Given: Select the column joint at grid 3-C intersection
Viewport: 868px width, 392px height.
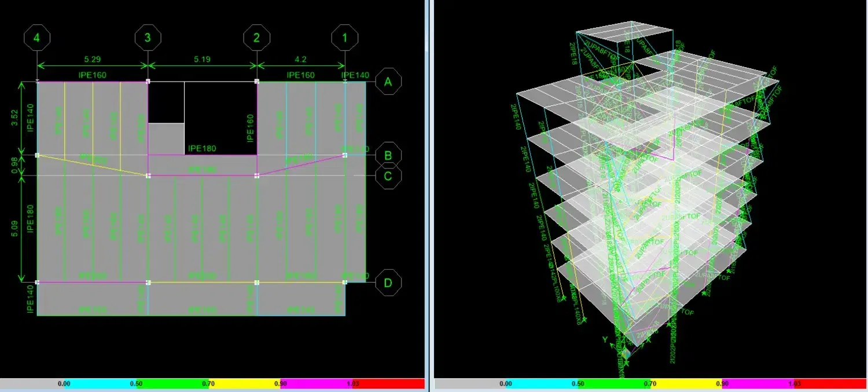Looking at the screenshot, I should 148,175.
